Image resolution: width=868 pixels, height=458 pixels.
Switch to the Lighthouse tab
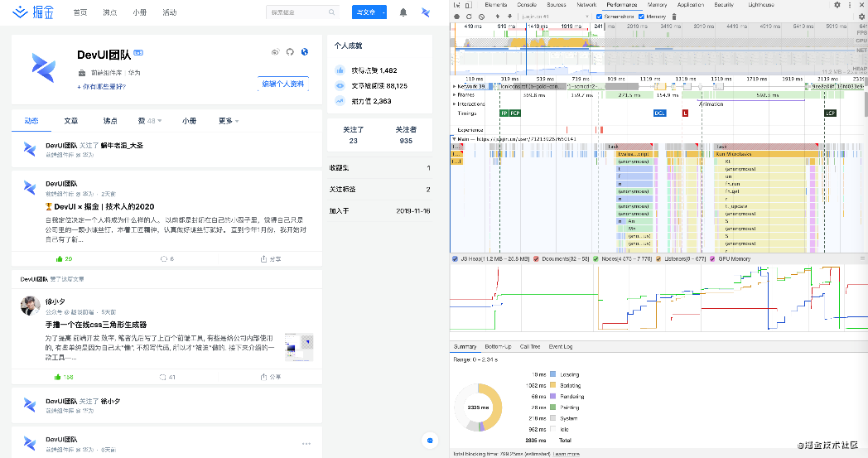[761, 4]
